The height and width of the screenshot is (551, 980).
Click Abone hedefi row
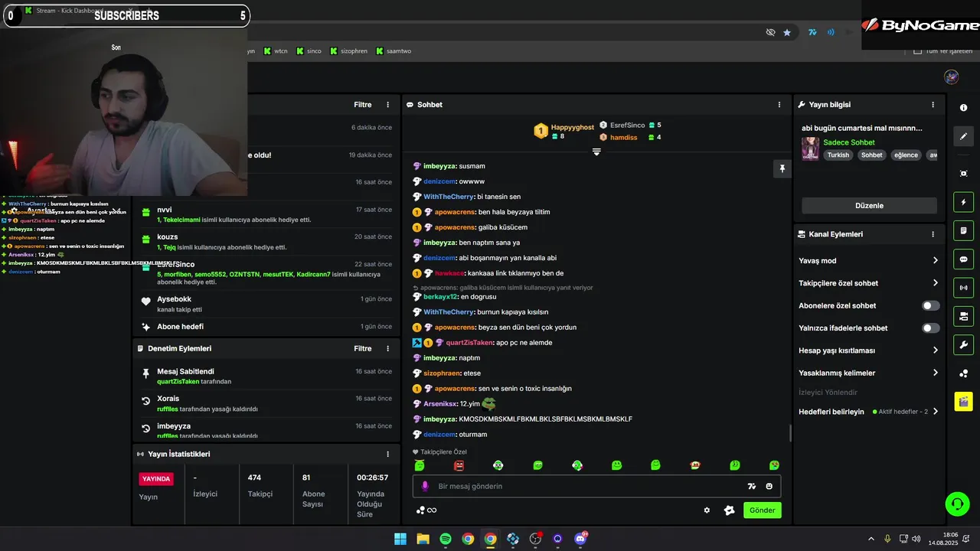coord(266,327)
